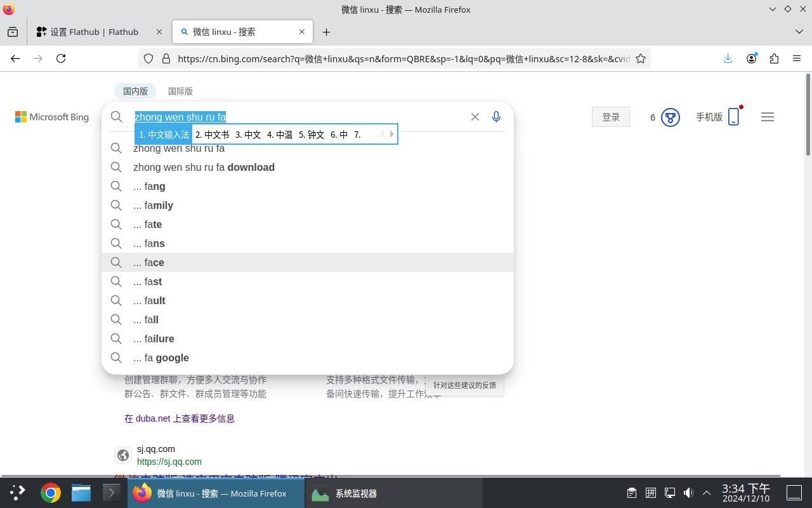Click the page vertical scrollbar

click(808, 116)
